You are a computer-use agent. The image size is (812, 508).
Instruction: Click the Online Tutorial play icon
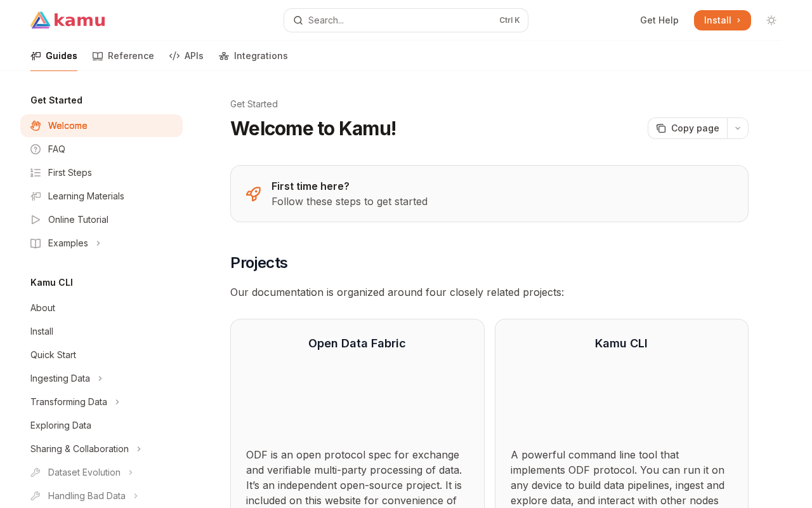pos(36,220)
